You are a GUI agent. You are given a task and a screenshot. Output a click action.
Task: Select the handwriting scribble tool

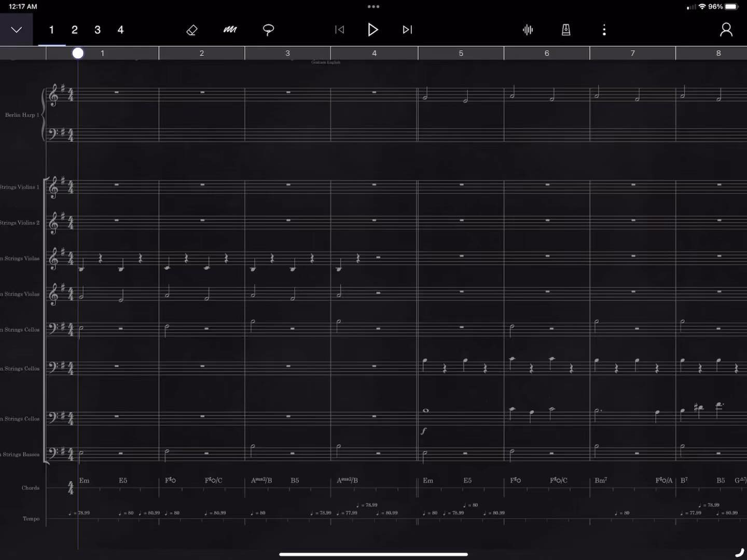pos(230,30)
